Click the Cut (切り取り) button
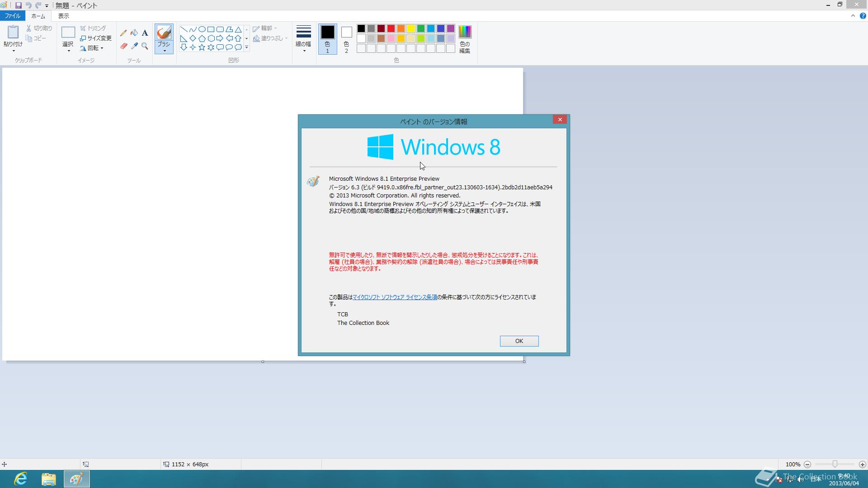This screenshot has width=868, height=488. 39,28
